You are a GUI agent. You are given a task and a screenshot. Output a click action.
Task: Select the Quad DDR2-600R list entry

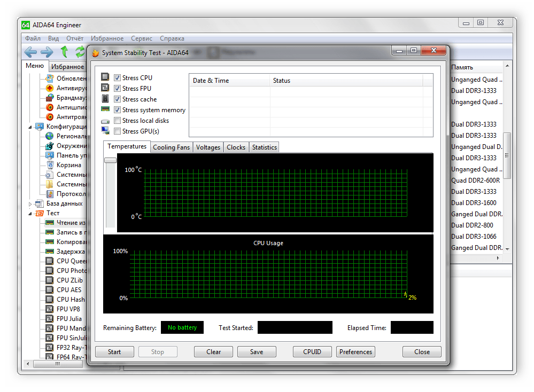[x=476, y=181]
